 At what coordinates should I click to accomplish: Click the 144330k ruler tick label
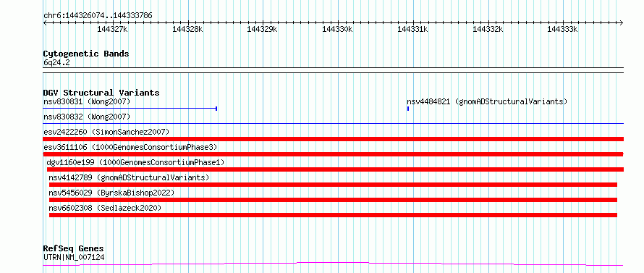pyautogui.click(x=338, y=29)
